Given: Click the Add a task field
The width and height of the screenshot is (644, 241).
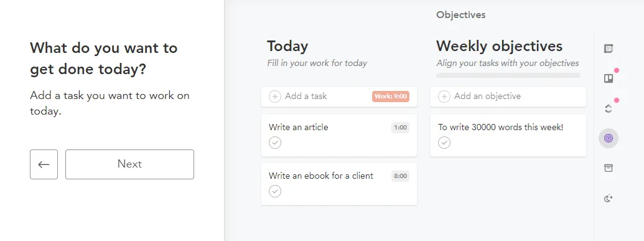Looking at the screenshot, I should tap(339, 97).
